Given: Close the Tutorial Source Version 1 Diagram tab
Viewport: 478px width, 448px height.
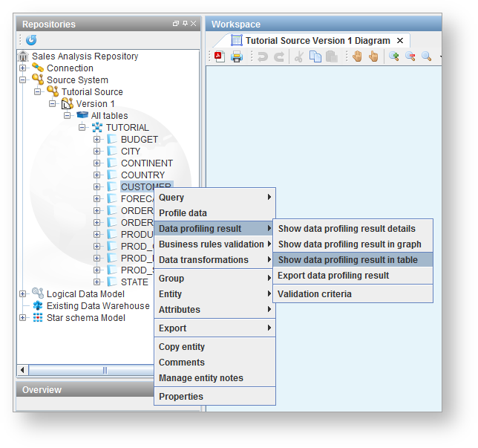Looking at the screenshot, I should coord(400,41).
